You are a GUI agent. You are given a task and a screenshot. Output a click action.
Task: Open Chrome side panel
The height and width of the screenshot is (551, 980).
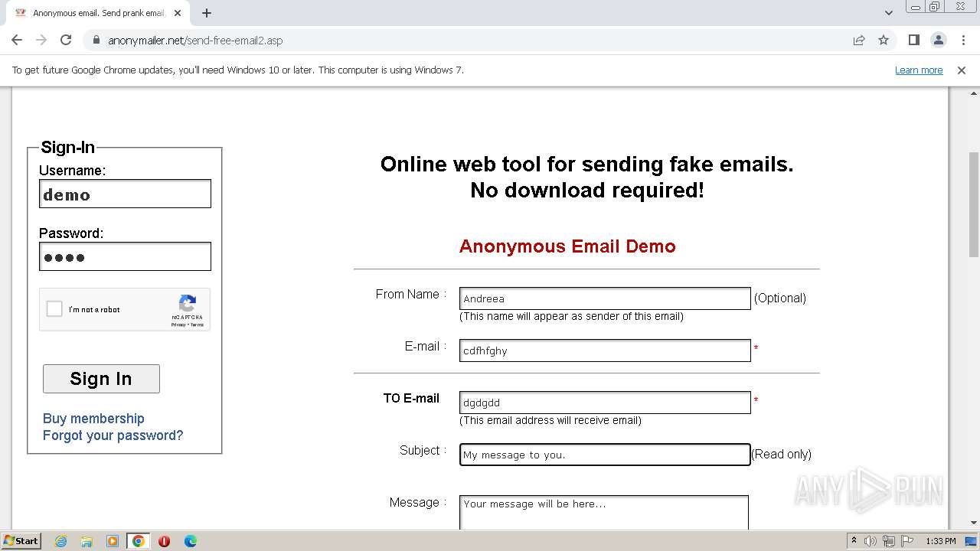(x=913, y=40)
